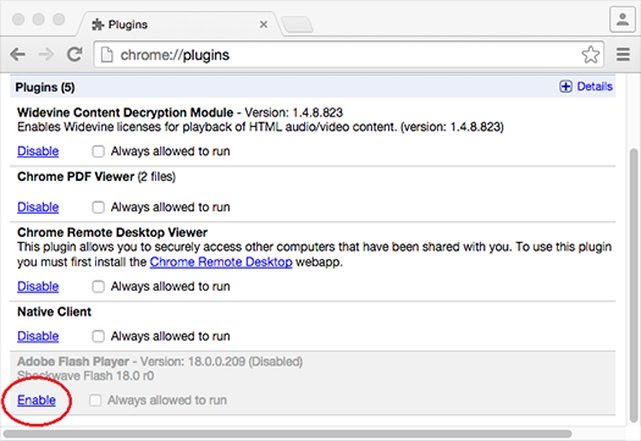Disable the Widevine Content Decryption Module
The image size is (641, 441).
[x=38, y=152]
